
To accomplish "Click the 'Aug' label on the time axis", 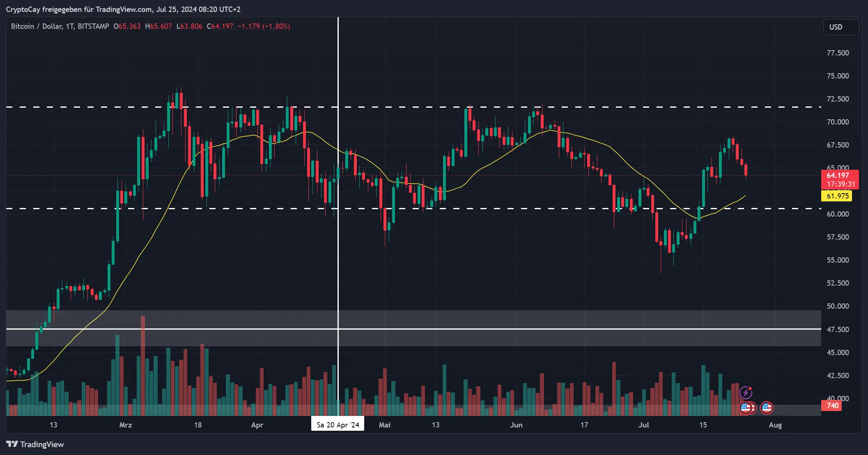I will [x=775, y=425].
